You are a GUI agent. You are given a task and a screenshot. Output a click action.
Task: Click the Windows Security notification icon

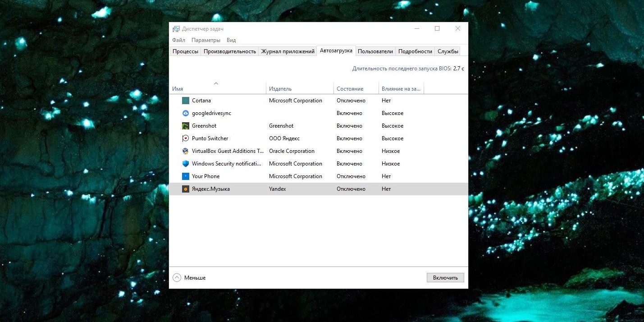click(186, 164)
